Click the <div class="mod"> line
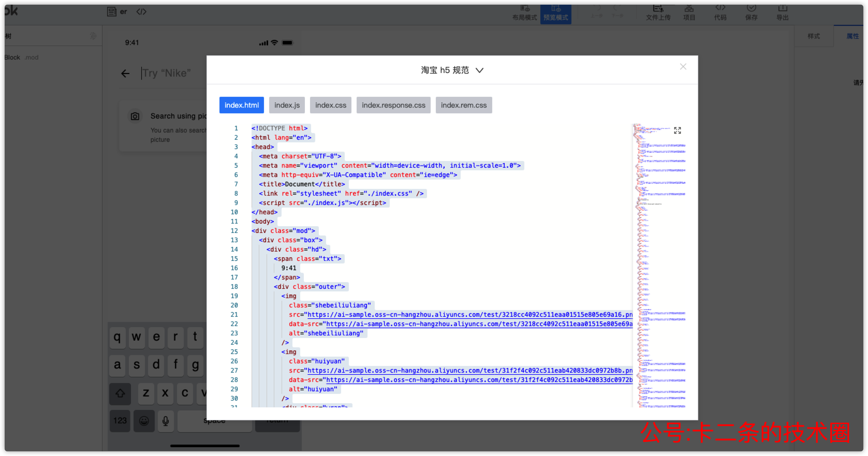This screenshot has height=456, width=868. (x=283, y=231)
